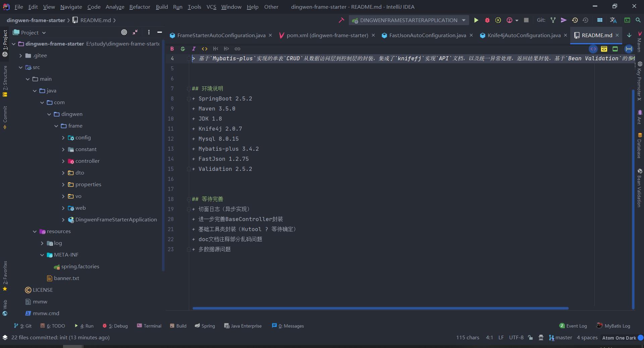Click the master Git branch widget
This screenshot has width=644, height=348.
[x=560, y=338]
